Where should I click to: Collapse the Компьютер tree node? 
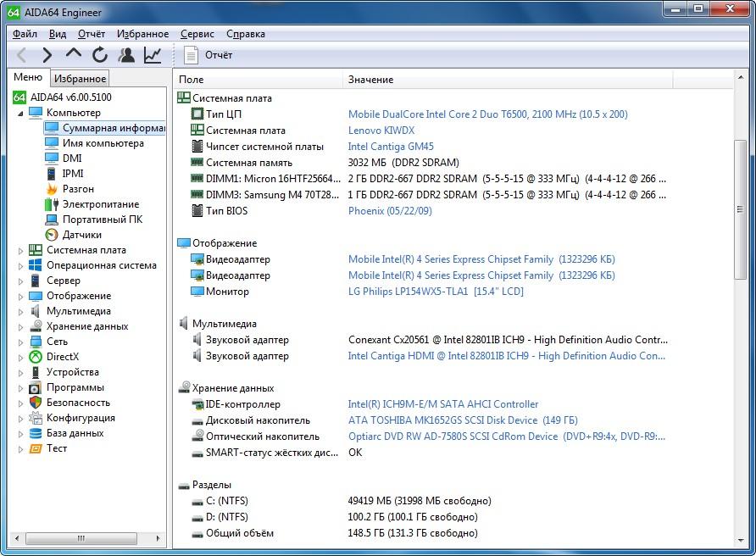(x=20, y=114)
